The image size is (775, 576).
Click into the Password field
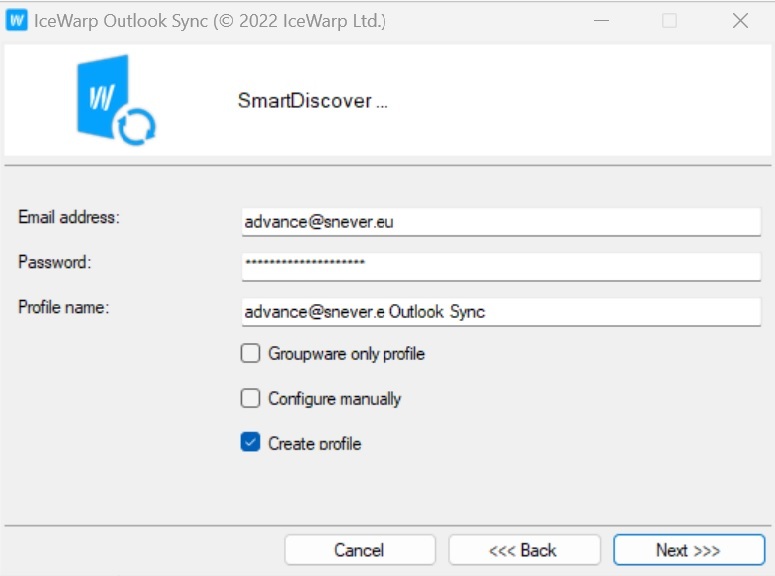pos(501,266)
